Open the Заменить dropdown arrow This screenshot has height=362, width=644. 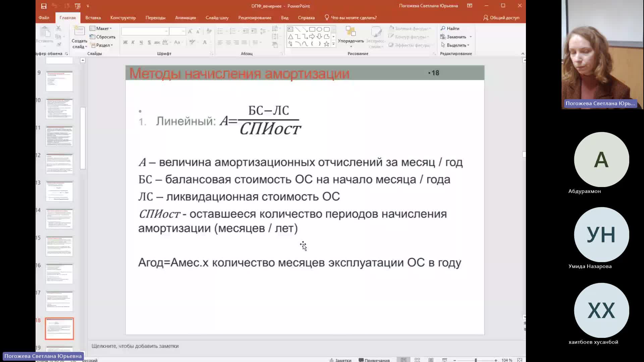(x=471, y=37)
